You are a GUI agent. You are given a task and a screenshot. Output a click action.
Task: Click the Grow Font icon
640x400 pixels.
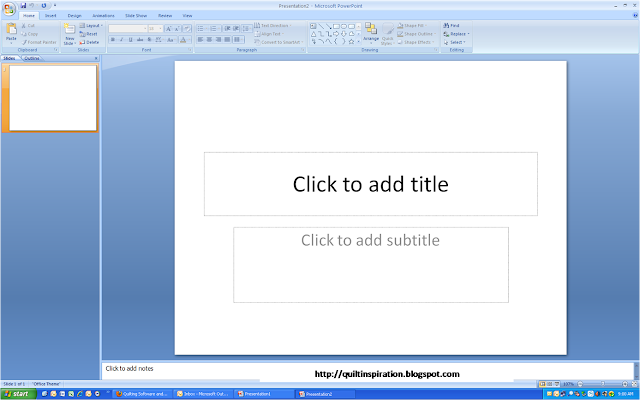pos(169,29)
